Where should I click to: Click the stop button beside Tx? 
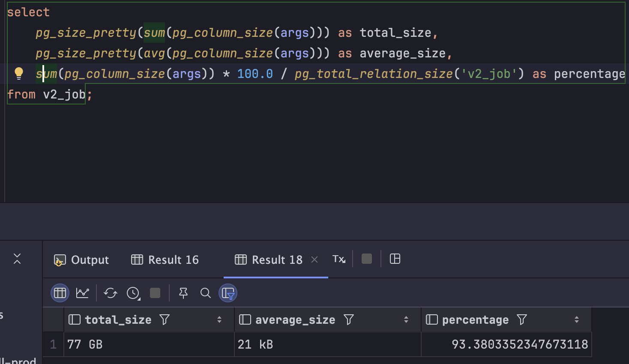click(367, 259)
